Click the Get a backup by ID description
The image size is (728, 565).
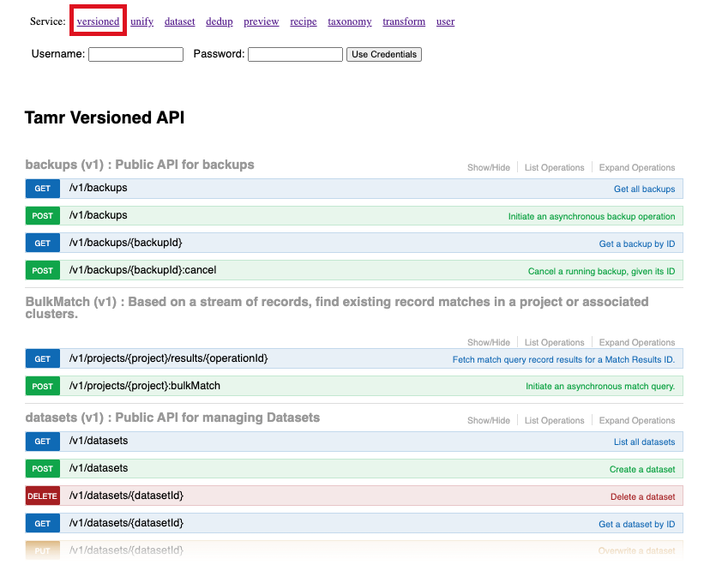tap(637, 243)
